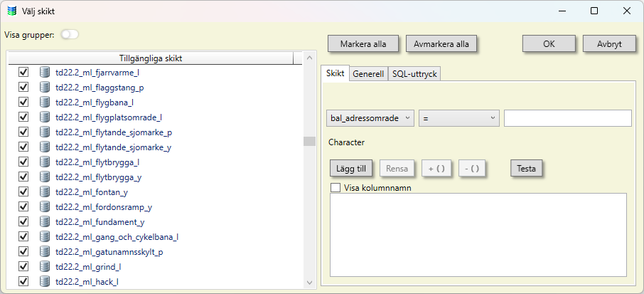644x294 pixels.
Task: Click the td22.2_ml_fundament_y layer icon
Action: [x=45, y=222]
